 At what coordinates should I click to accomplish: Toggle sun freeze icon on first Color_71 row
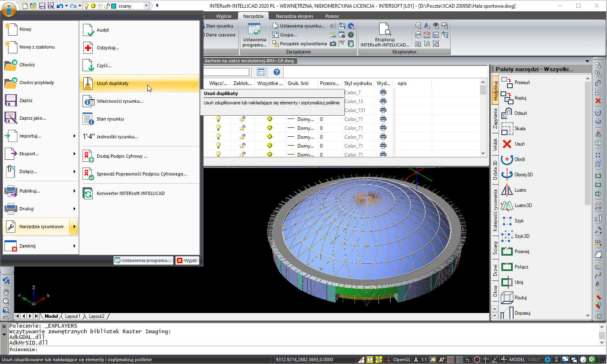[x=270, y=119]
